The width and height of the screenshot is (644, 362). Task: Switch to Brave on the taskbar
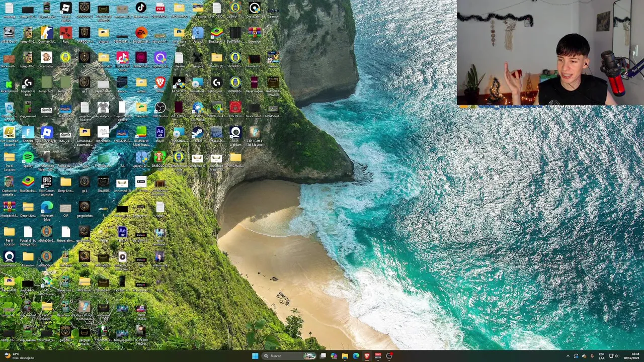[367, 356]
